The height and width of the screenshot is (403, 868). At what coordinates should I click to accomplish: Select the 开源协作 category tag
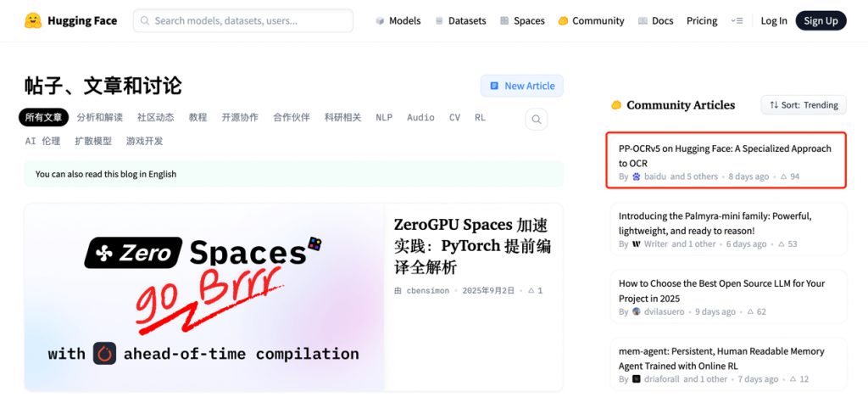240,118
